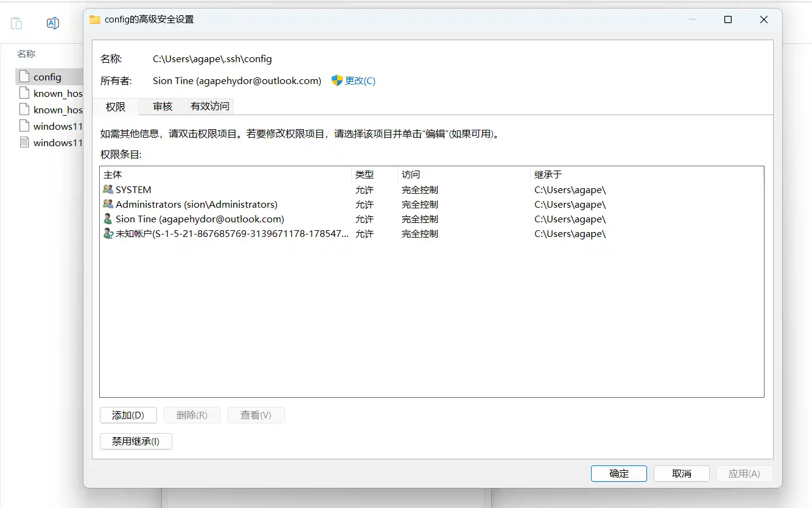Viewport: 812px width, 508px height.
Task: Click the SYSTEM principal group icon
Action: (108, 189)
